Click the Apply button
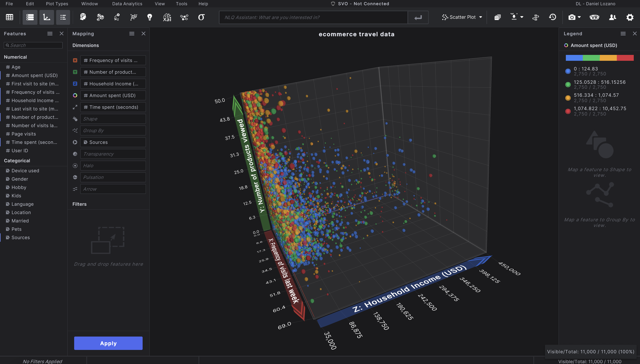 [x=108, y=343]
